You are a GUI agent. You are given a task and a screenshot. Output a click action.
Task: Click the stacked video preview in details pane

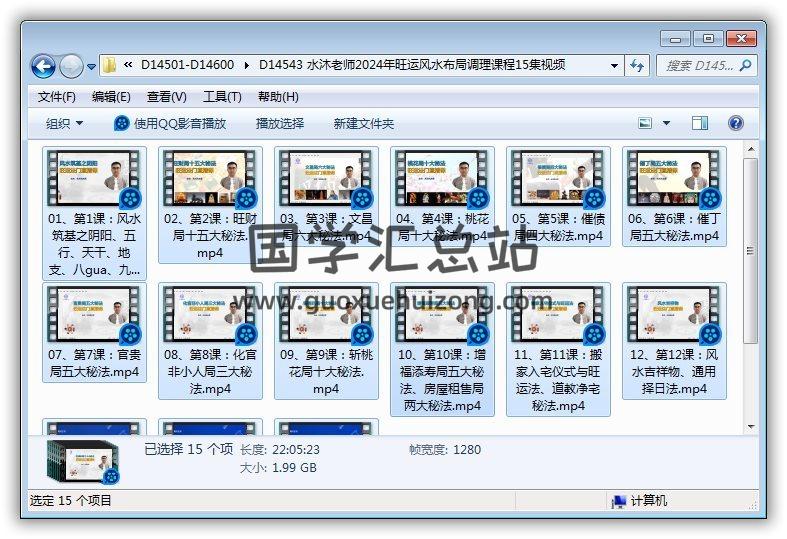click(83, 462)
